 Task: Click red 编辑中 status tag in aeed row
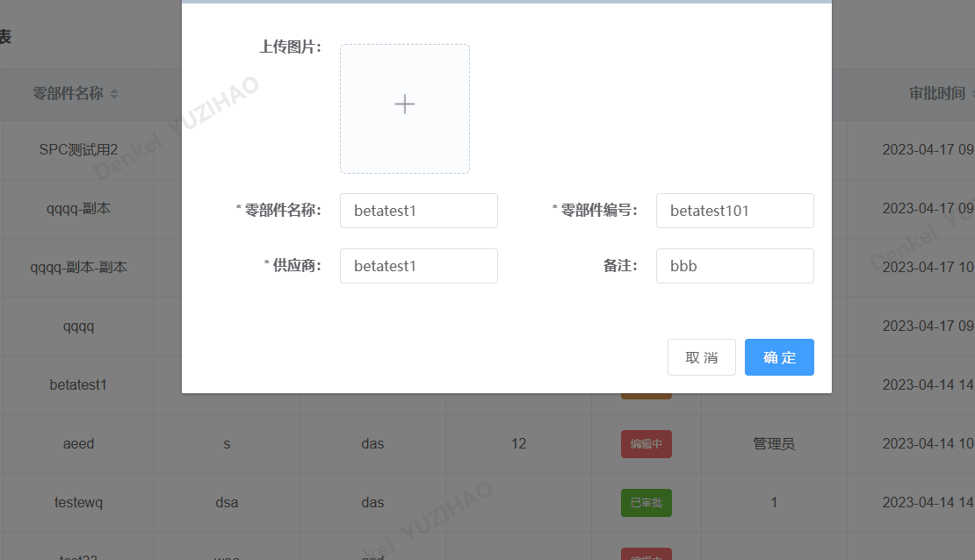pos(646,444)
